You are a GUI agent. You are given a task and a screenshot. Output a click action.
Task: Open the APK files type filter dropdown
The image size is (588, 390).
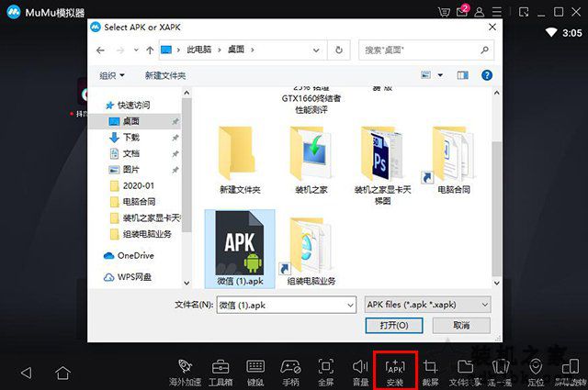428,305
